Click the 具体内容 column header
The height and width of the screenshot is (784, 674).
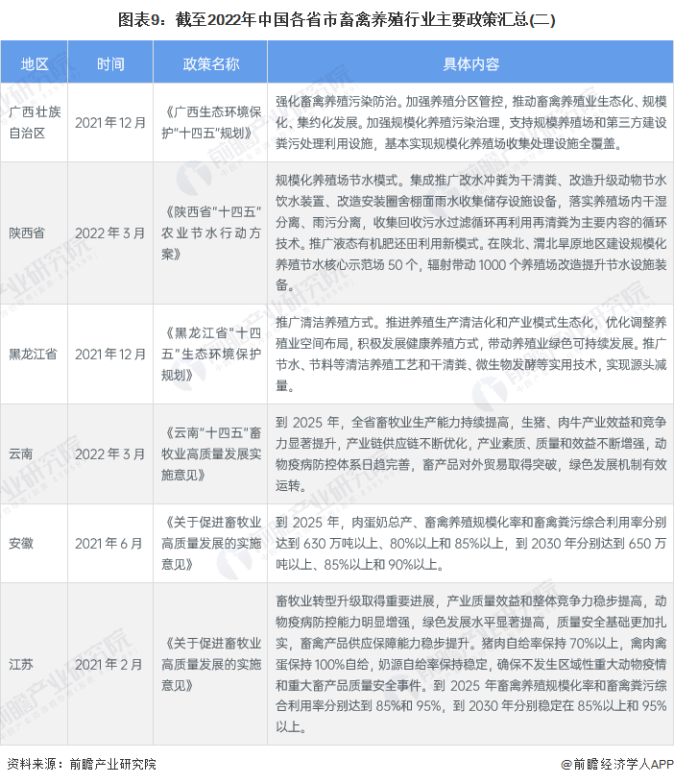(x=469, y=63)
